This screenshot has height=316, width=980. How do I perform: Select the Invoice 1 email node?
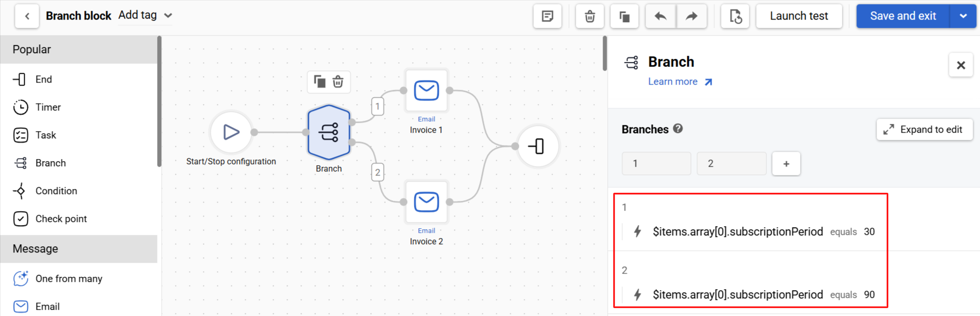pos(426,90)
